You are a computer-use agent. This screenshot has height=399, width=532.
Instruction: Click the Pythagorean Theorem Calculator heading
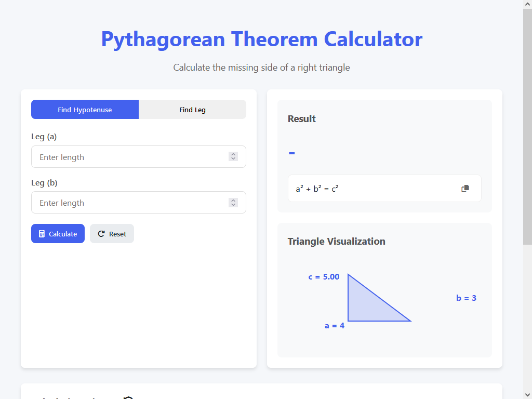[x=261, y=39]
